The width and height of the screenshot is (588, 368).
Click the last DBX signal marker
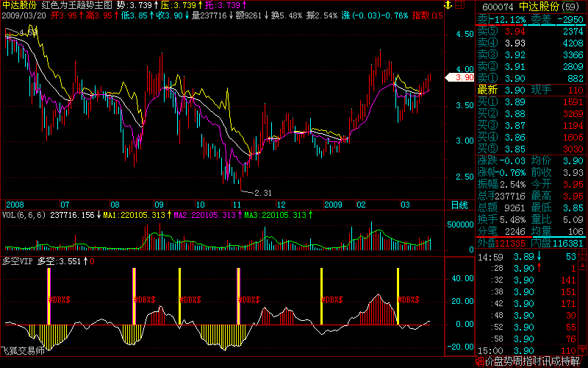click(x=409, y=300)
